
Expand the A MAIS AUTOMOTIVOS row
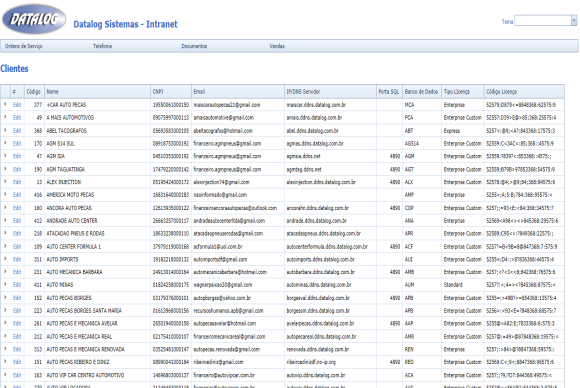coord(5,117)
